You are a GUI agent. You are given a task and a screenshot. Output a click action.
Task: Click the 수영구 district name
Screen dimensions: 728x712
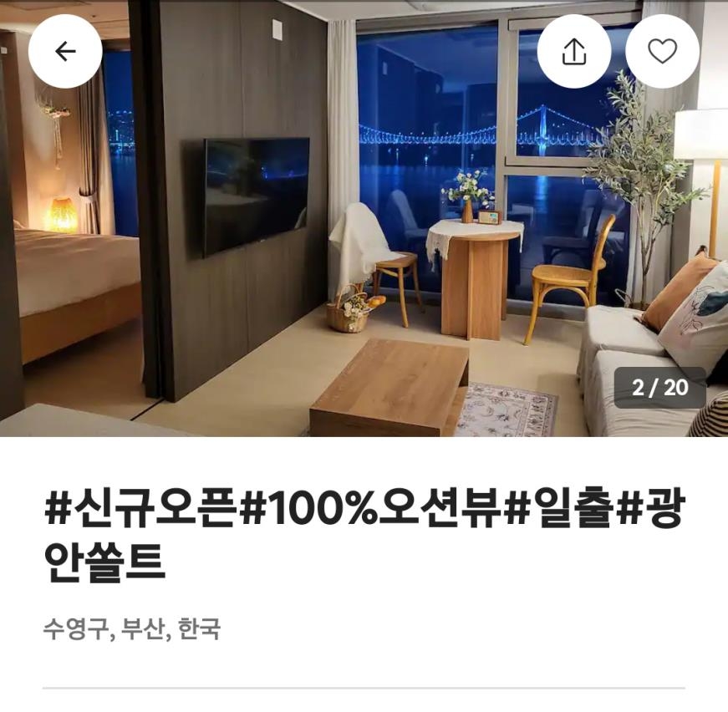(x=76, y=629)
